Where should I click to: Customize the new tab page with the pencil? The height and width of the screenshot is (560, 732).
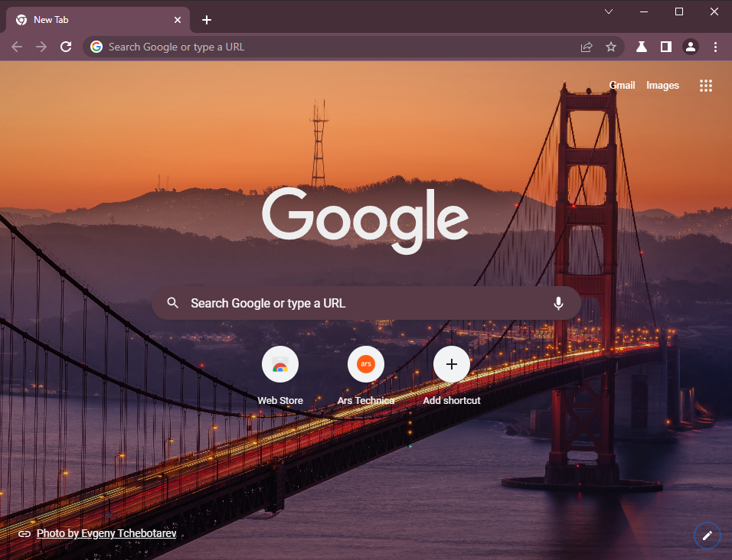pos(706,535)
